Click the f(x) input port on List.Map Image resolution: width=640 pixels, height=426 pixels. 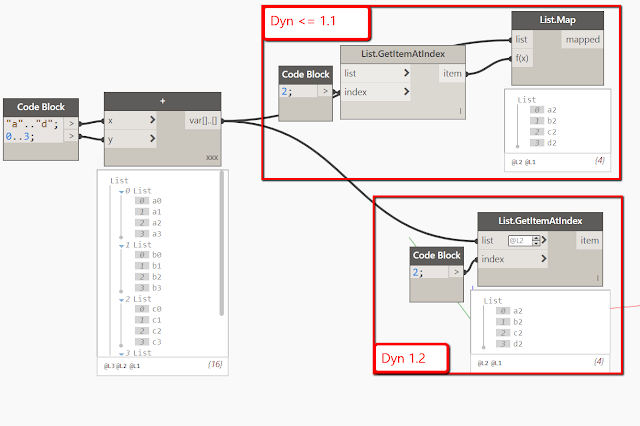[522, 58]
